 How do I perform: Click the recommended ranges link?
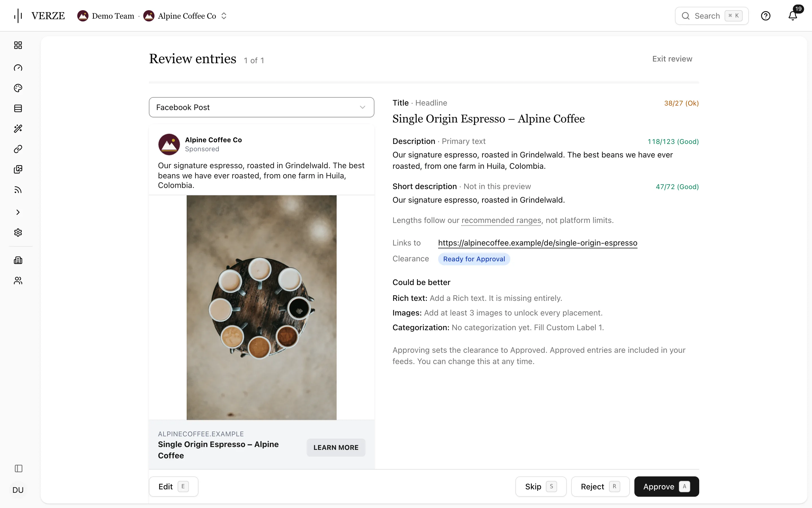(x=501, y=220)
